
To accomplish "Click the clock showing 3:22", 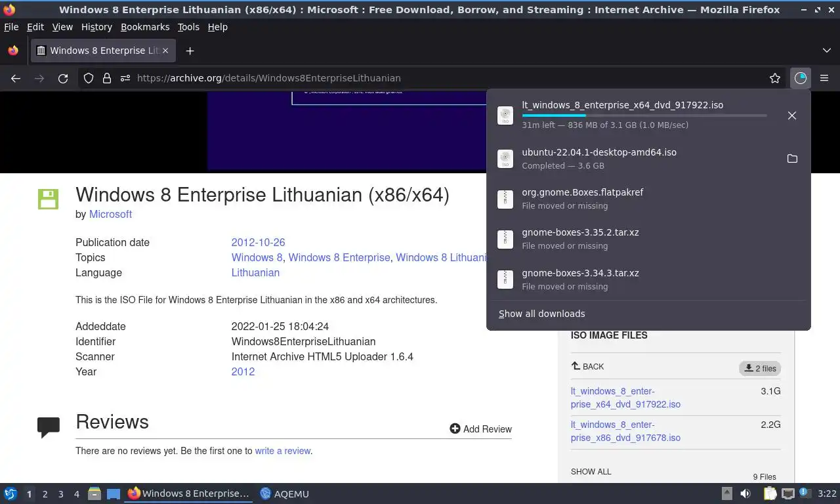I will pyautogui.click(x=827, y=493).
